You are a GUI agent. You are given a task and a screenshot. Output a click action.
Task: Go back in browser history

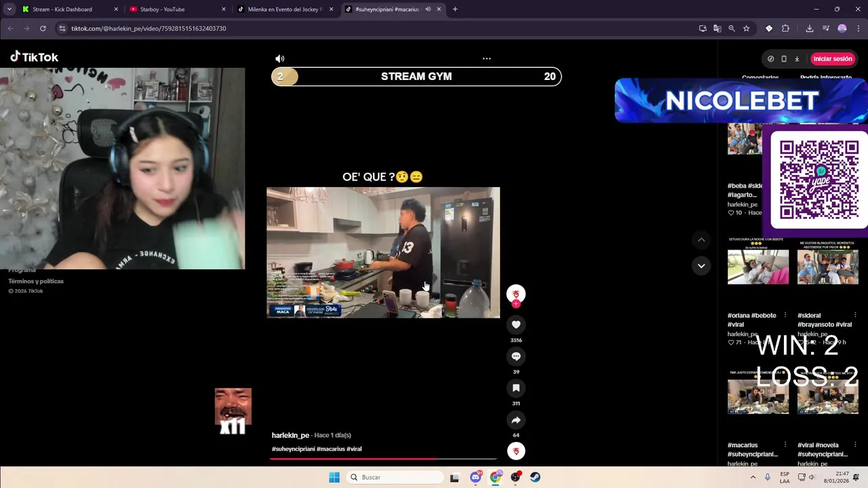point(10,28)
